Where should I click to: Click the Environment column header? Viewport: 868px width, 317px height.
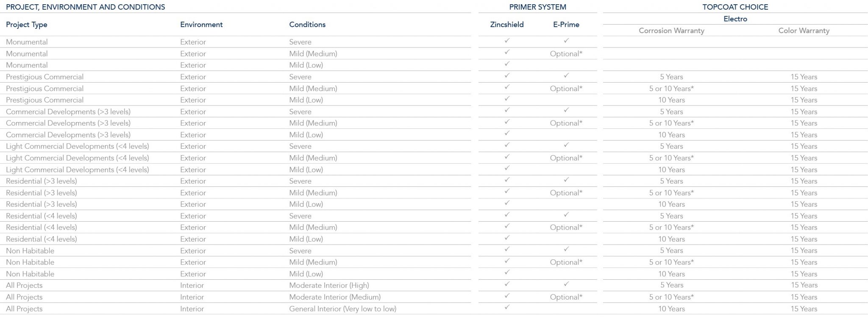tap(201, 25)
